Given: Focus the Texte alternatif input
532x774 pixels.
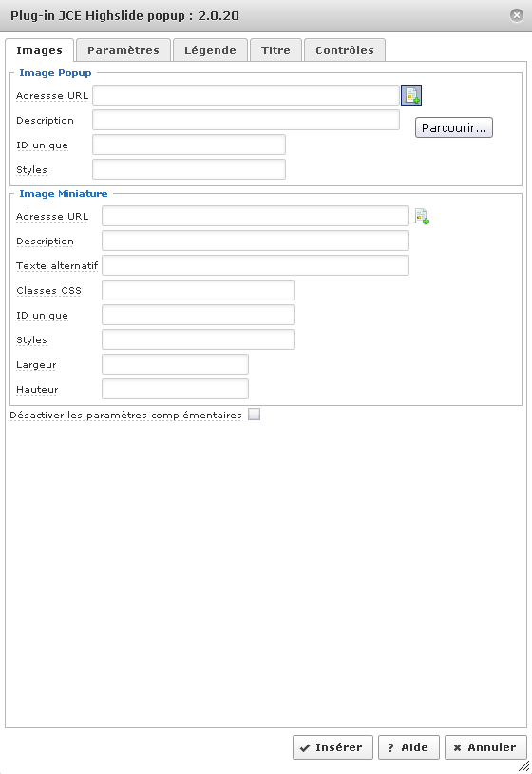Looking at the screenshot, I should click(x=256, y=265).
